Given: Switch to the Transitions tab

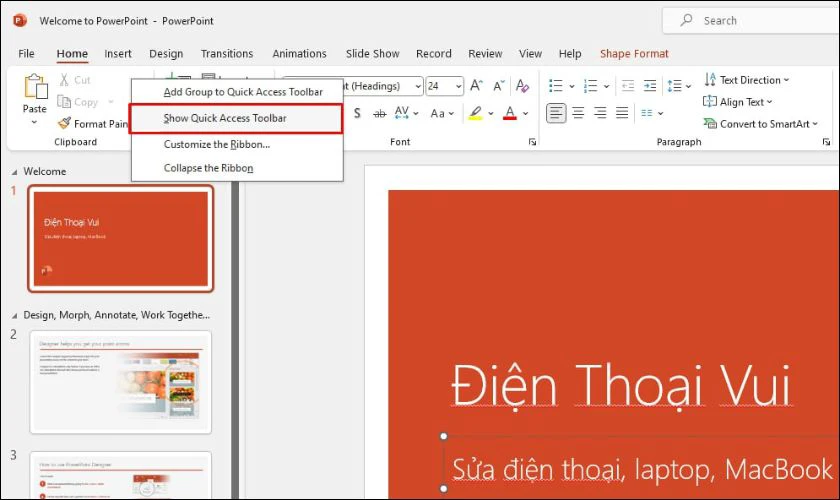Looking at the screenshot, I should [x=227, y=54].
